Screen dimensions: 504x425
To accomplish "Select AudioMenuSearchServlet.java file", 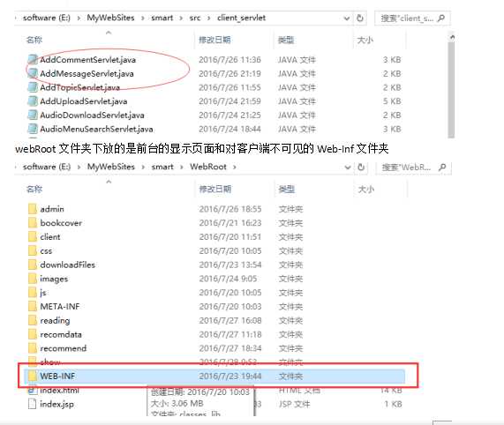I will click(96, 129).
